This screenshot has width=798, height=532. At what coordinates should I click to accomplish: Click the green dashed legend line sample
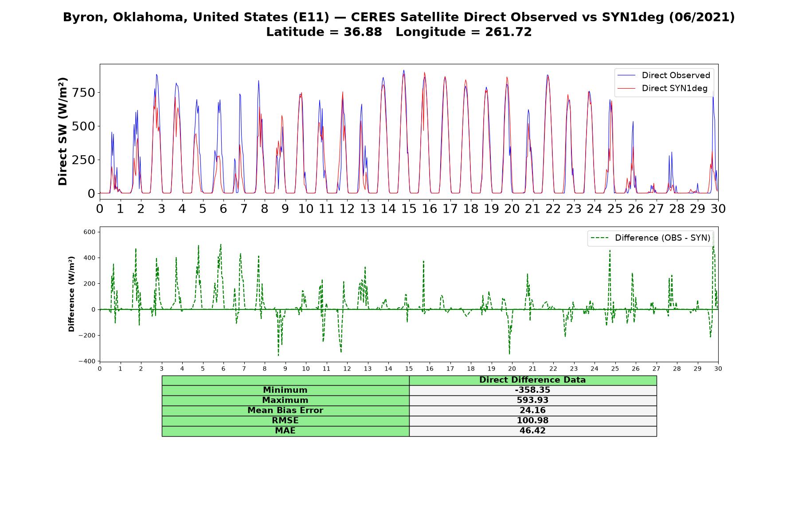coord(599,238)
